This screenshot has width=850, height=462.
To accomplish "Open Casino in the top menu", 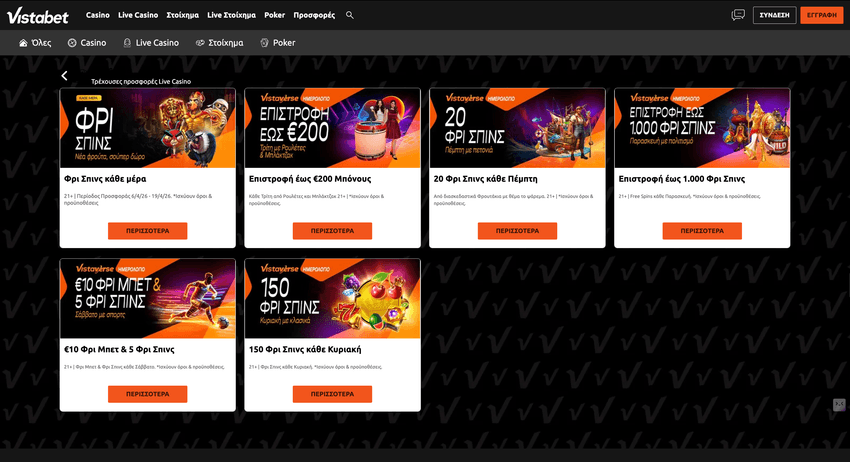I will [98, 15].
